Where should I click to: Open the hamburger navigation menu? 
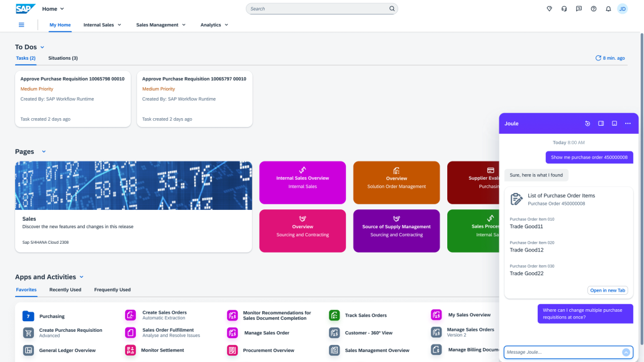click(21, 25)
